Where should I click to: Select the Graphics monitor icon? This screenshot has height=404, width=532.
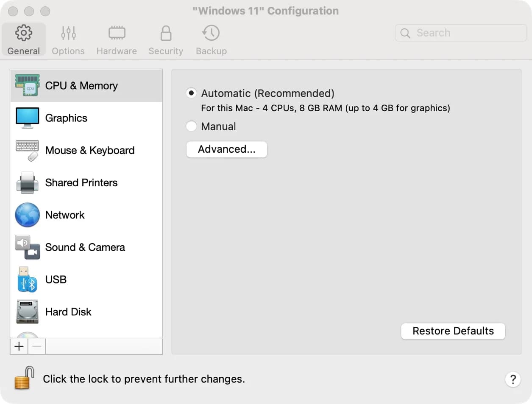click(x=27, y=118)
